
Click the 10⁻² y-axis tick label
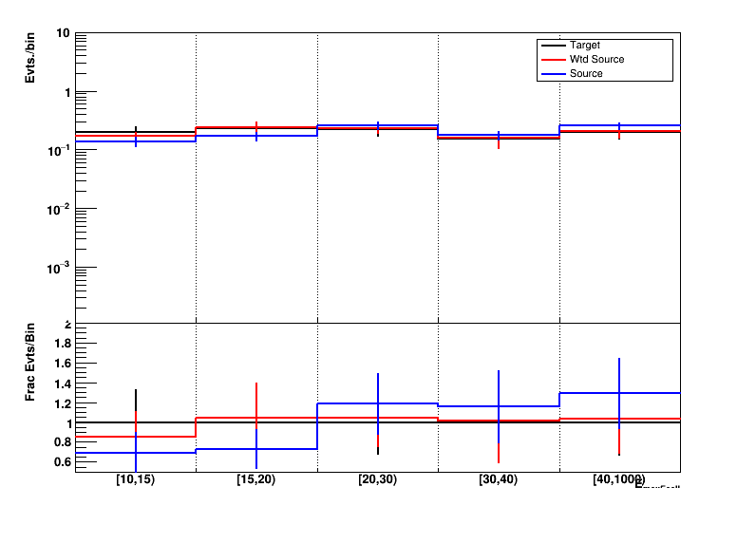click(x=59, y=210)
